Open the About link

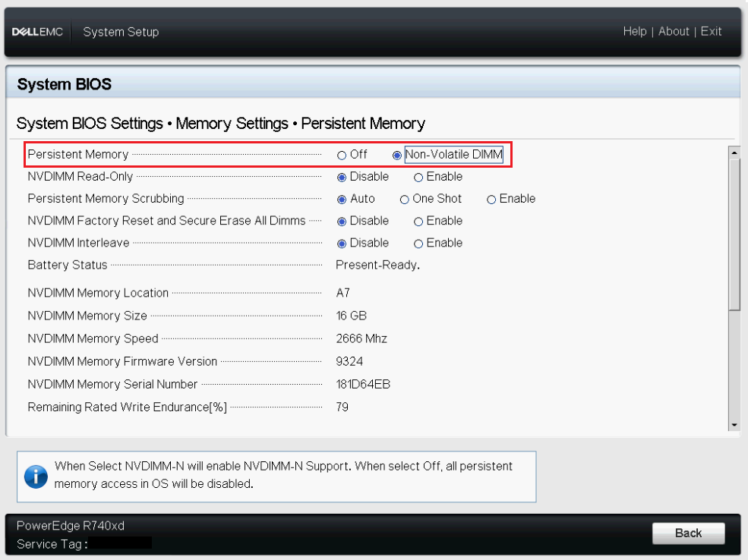click(x=674, y=31)
